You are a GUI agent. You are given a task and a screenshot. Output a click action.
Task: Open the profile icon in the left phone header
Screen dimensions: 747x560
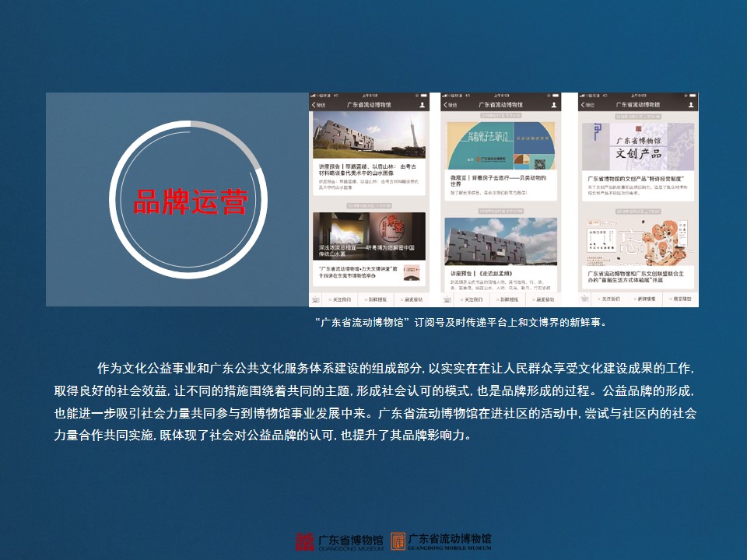[x=422, y=104]
